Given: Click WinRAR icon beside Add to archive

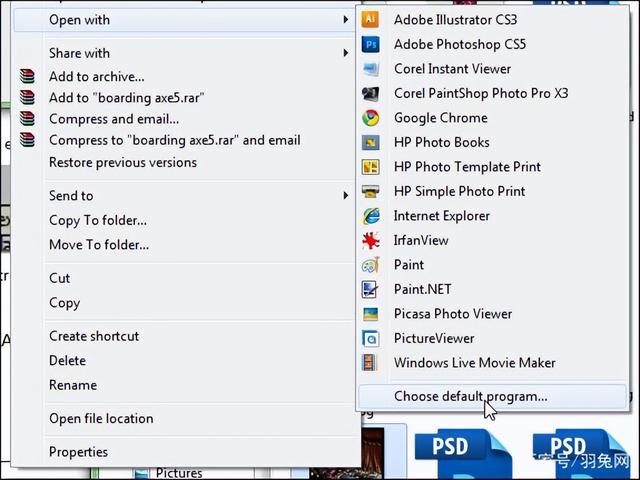Looking at the screenshot, I should (x=27, y=76).
